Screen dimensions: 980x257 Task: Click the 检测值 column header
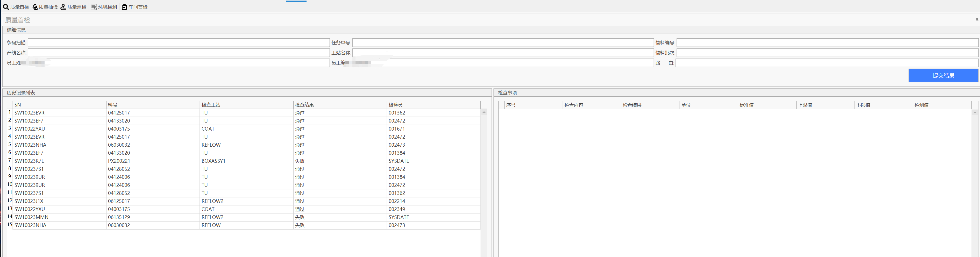[x=942, y=105]
